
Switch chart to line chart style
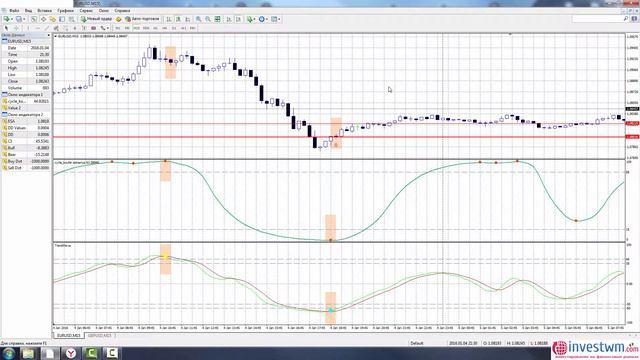(188, 19)
